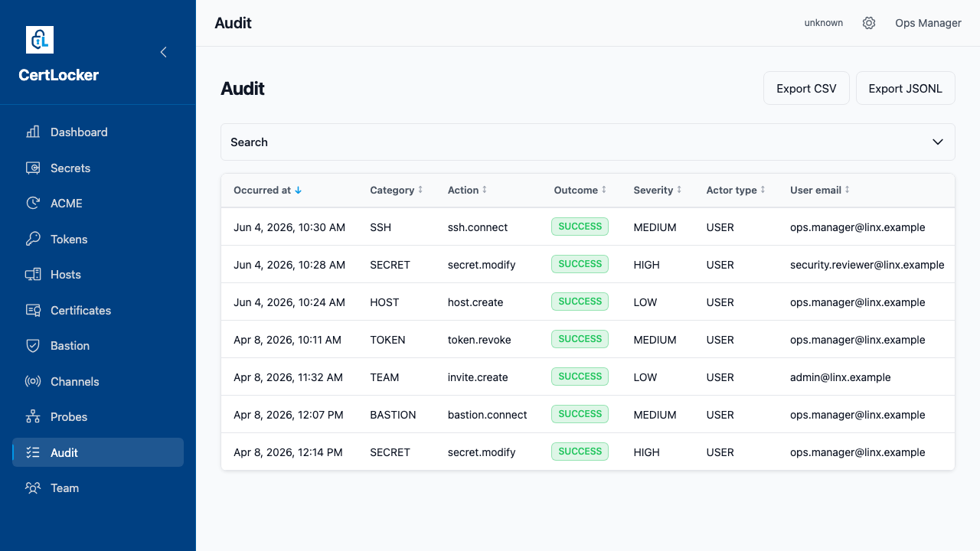
Task: Click the ACME refresh icon
Action: [x=33, y=204]
